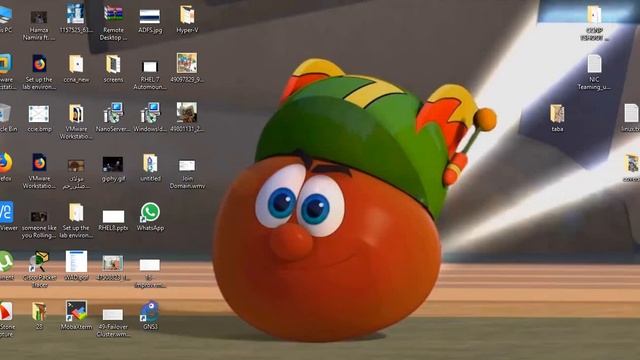Viewport: 640px width, 360px height.
Task: Select the NanoServer installer icon
Action: click(113, 113)
